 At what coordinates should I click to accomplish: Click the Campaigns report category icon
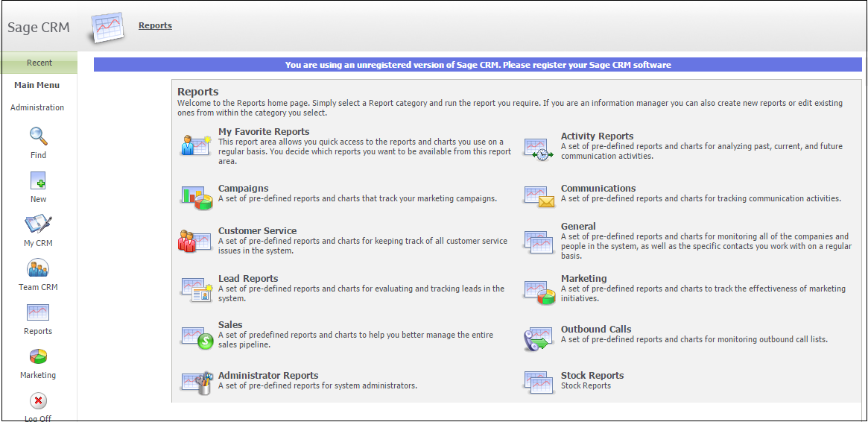click(196, 196)
